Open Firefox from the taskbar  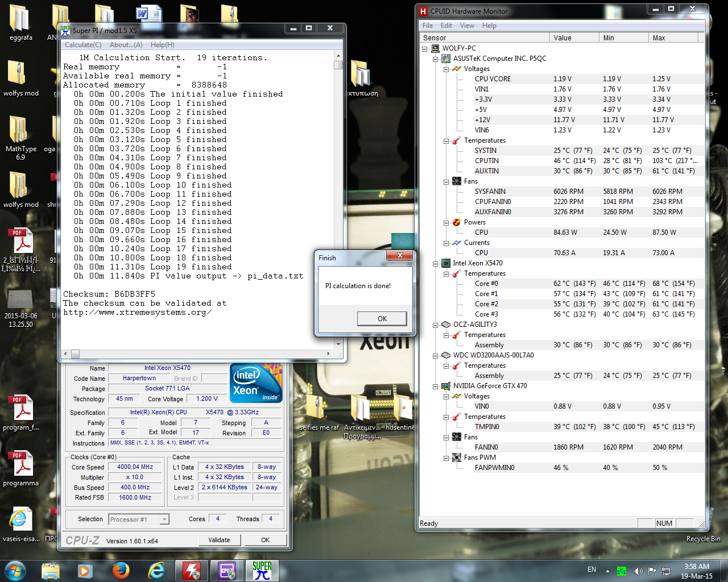pyautogui.click(x=121, y=571)
